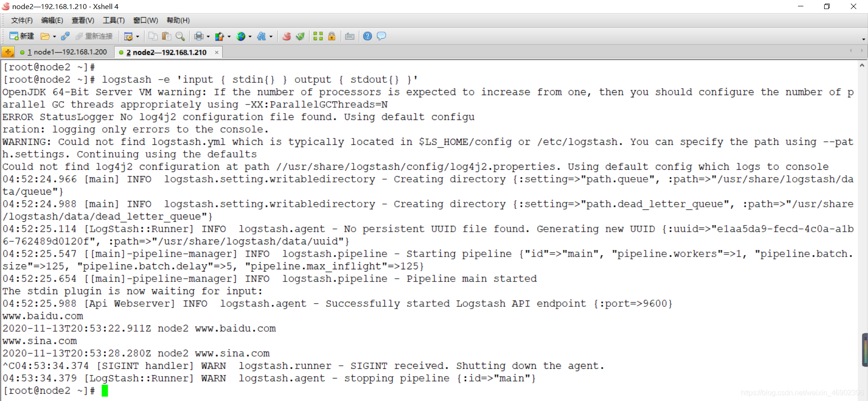Click the copy icon in toolbar

[153, 36]
